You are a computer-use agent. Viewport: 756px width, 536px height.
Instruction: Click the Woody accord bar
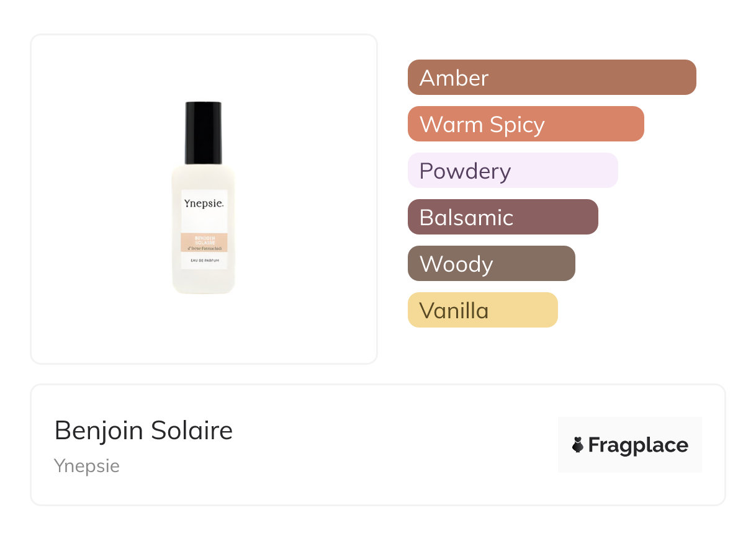pyautogui.click(x=491, y=264)
